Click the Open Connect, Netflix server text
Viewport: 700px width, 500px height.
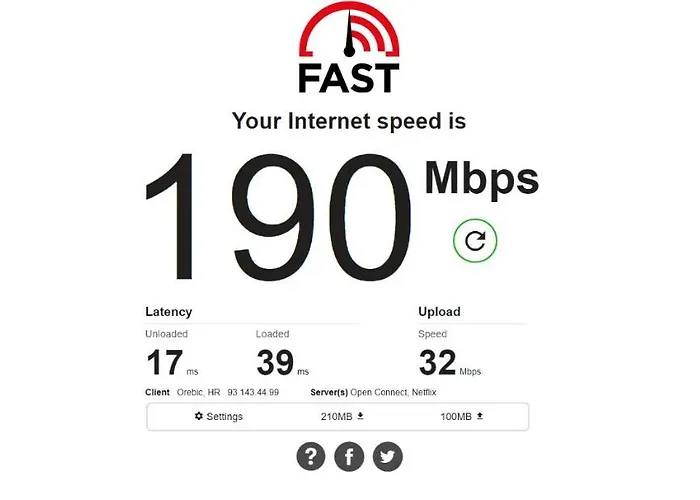393,392
